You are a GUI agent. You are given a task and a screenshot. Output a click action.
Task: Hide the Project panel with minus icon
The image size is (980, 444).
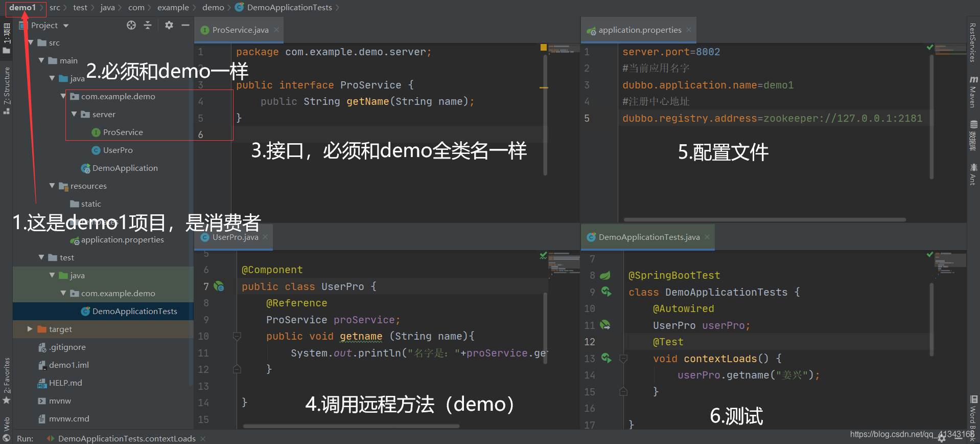185,25
